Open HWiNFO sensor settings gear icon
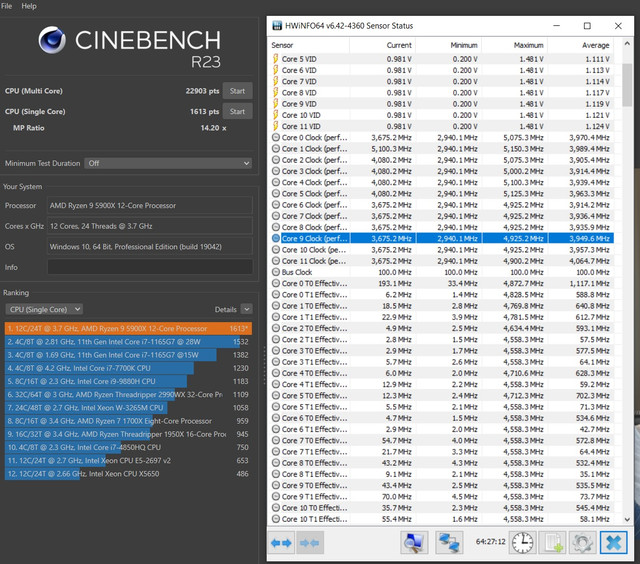 pos(581,542)
